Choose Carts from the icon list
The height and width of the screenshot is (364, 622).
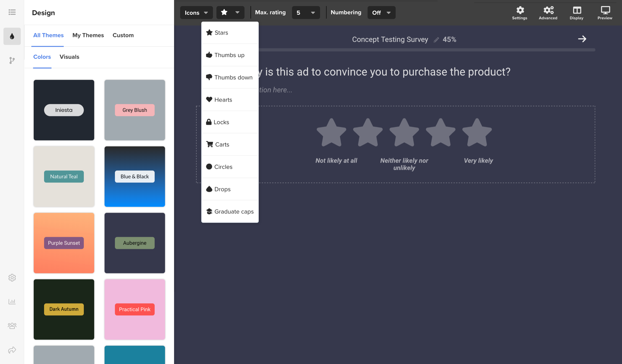tap(230, 144)
